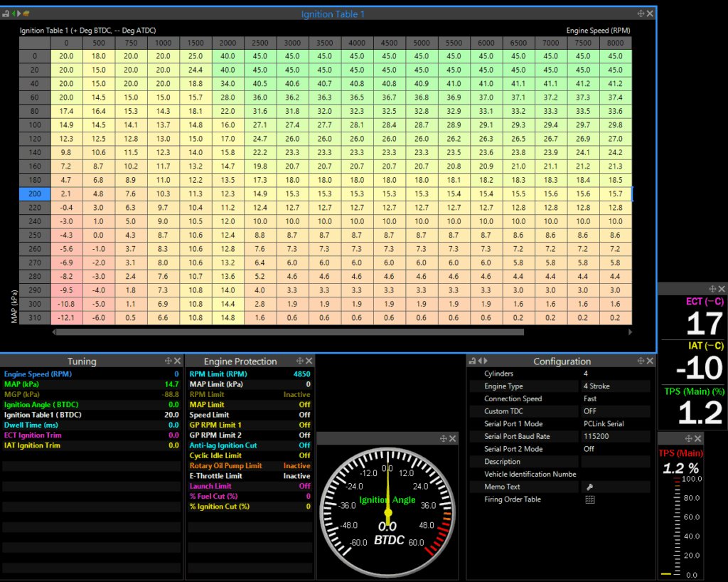Click the RPM Limit (RPM) parameter label
The width and height of the screenshot is (728, 582).
pyautogui.click(x=218, y=374)
